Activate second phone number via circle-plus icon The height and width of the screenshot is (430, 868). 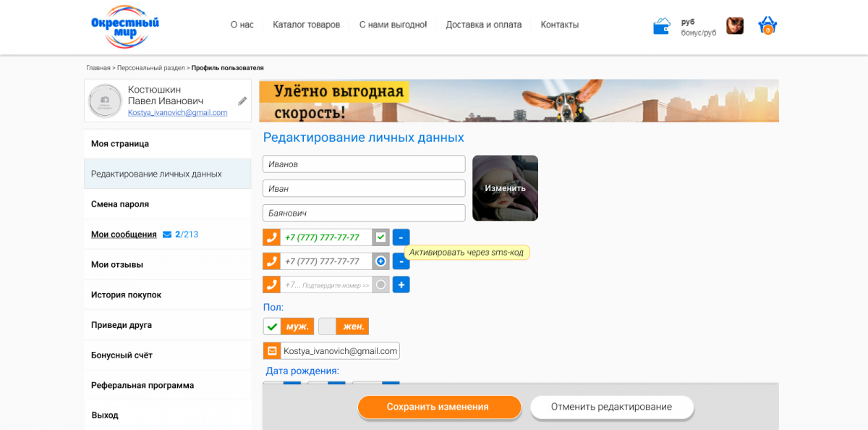coord(380,261)
